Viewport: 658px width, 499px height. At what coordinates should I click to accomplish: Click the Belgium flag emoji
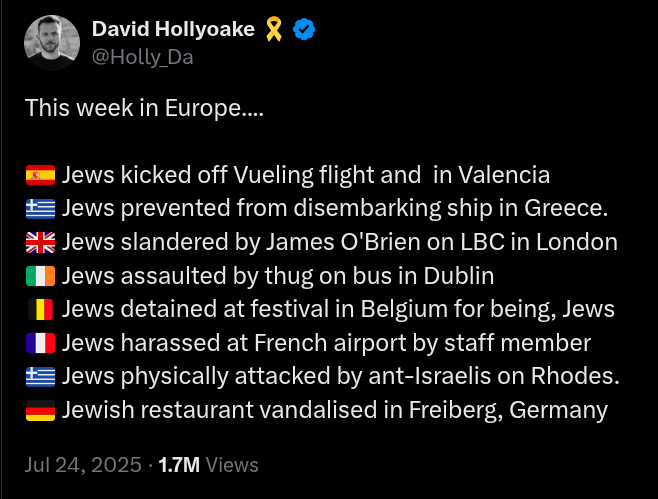coord(40,310)
